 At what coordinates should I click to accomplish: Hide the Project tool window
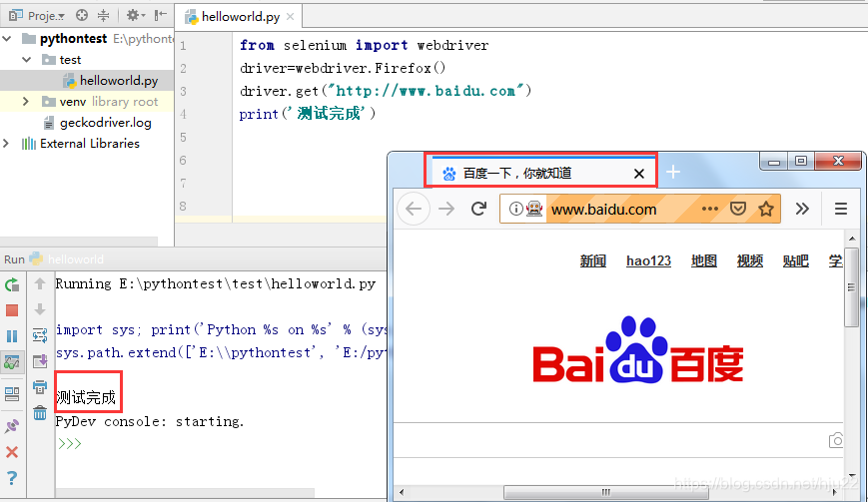(x=161, y=16)
